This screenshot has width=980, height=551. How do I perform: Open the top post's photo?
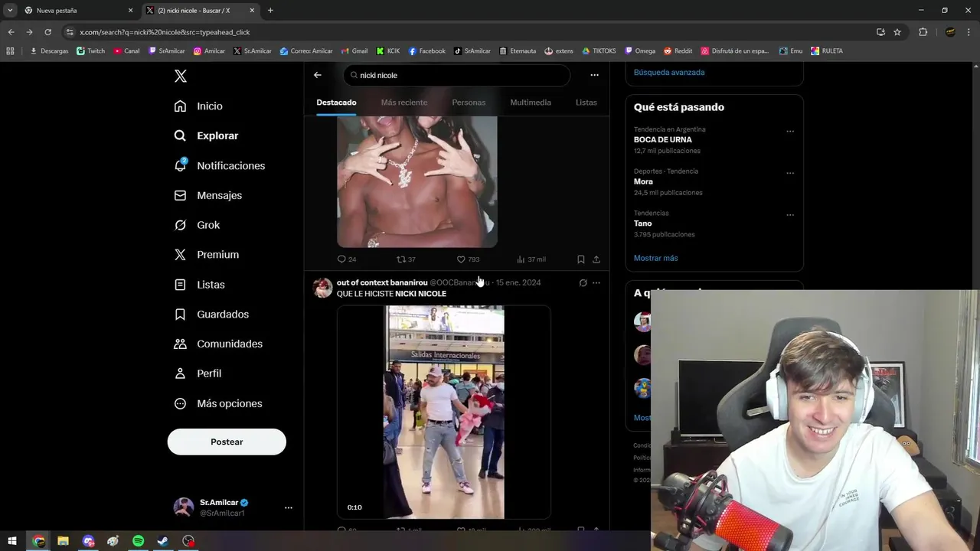coord(417,181)
